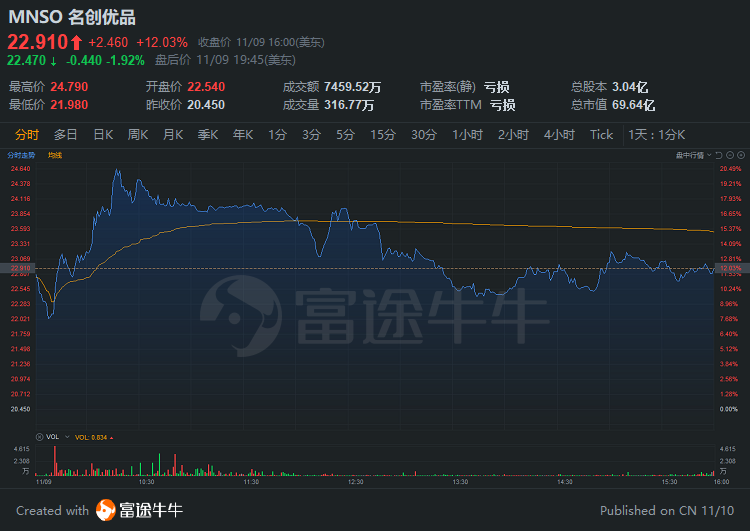The height and width of the screenshot is (531, 750).
Task: Click the closing price 22.910
Action: point(38,42)
